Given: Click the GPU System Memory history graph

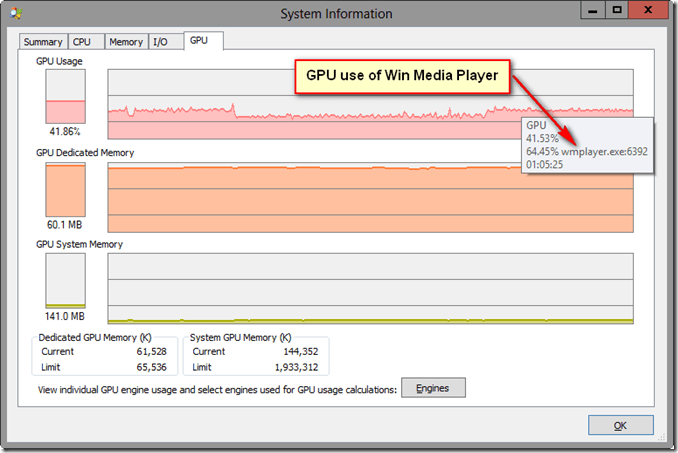Looking at the screenshot, I should 370,286.
